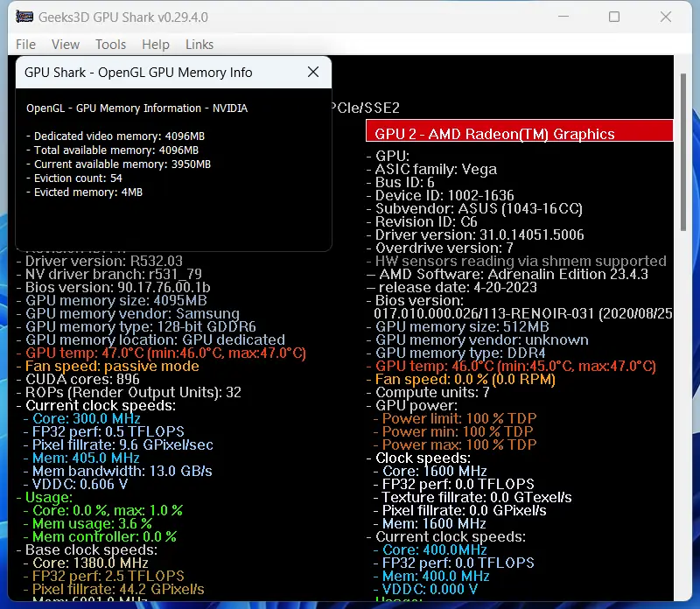Click 'Fan speed: 0.0 % (0.0 RPM)' line

coord(461,380)
